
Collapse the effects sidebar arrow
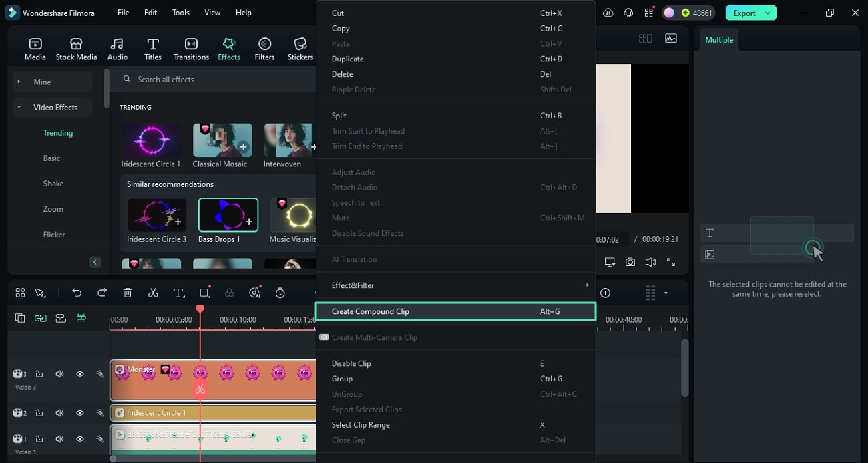(x=95, y=262)
